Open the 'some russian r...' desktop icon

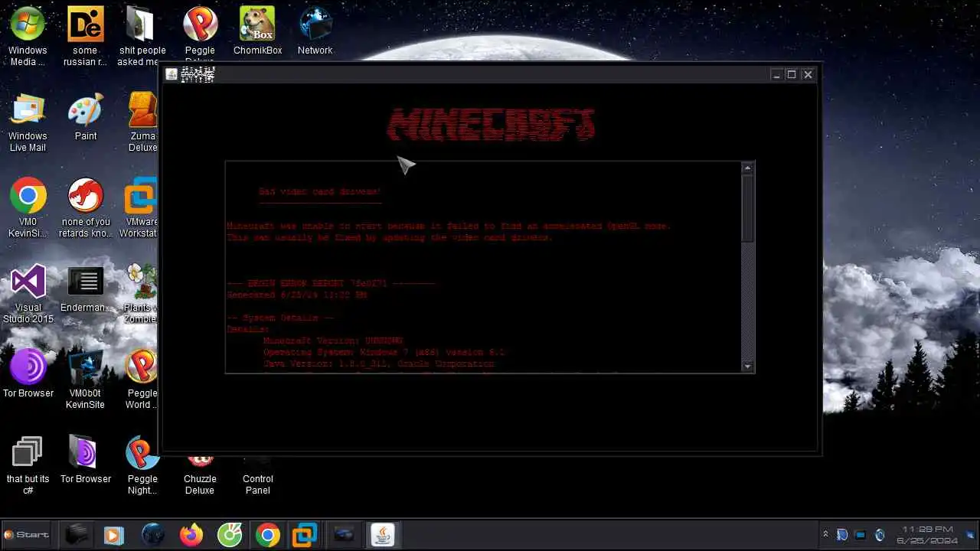85,36
